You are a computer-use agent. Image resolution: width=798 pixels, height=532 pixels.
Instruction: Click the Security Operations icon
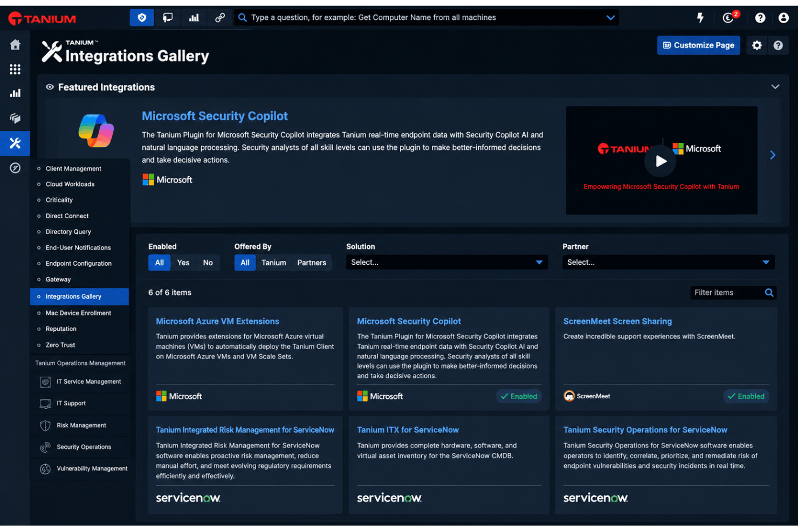[45, 447]
